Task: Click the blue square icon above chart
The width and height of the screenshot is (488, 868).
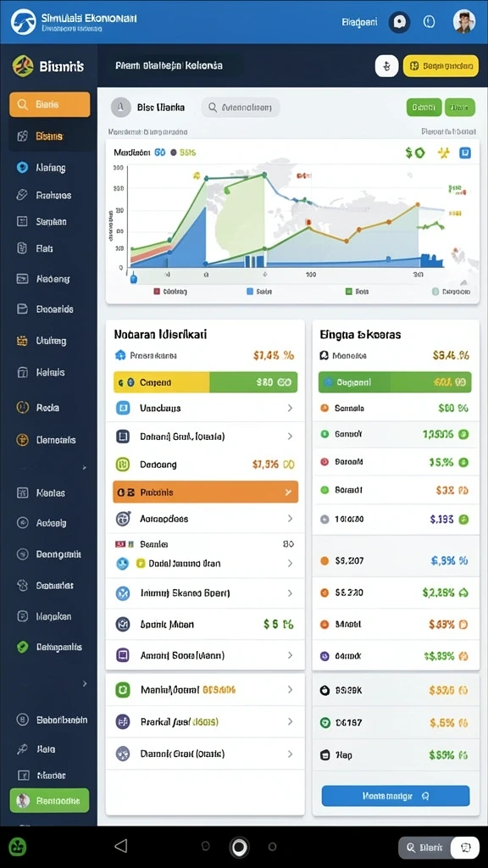Action: pos(465,153)
